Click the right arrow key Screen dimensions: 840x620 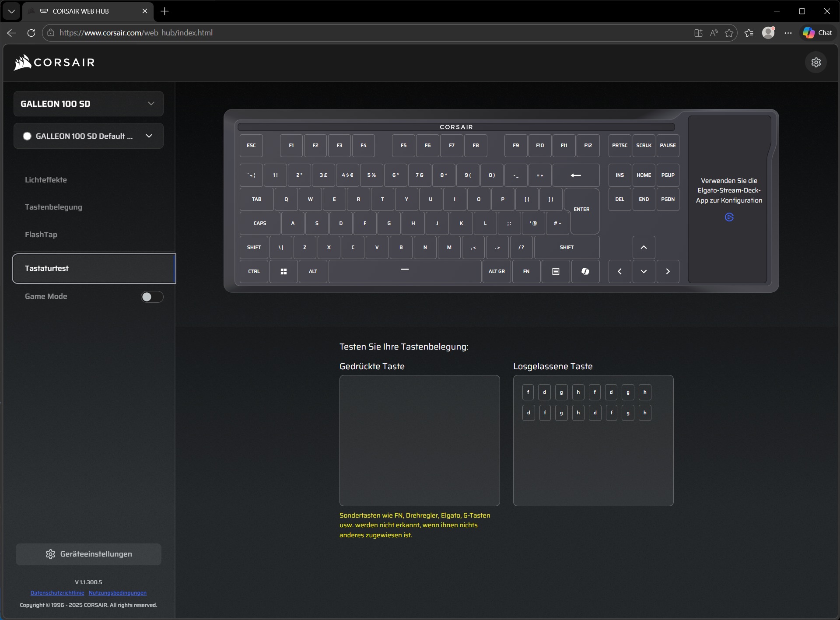(668, 272)
